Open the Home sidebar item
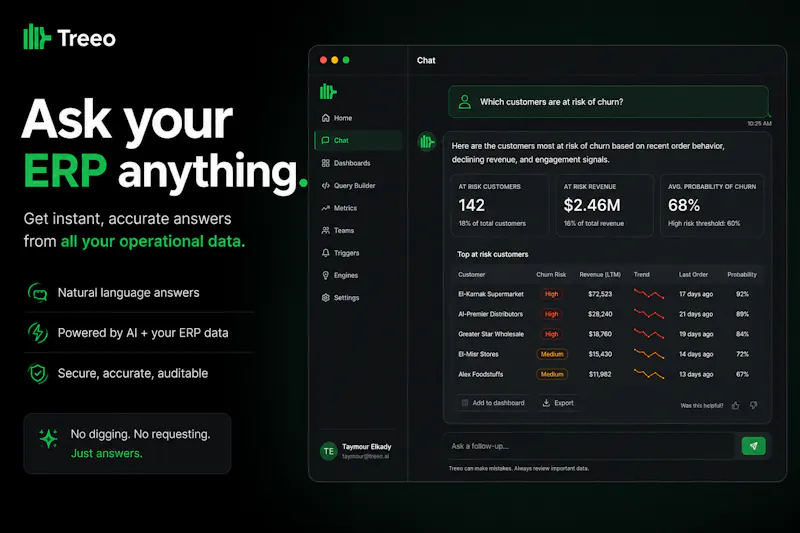Image resolution: width=800 pixels, height=533 pixels. click(x=358, y=118)
